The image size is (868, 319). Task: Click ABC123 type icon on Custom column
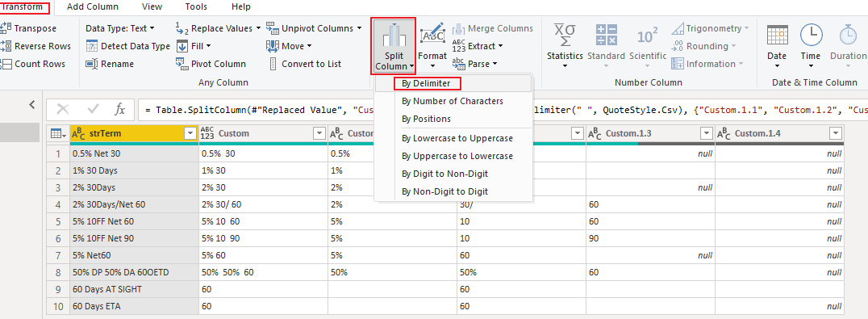[207, 133]
